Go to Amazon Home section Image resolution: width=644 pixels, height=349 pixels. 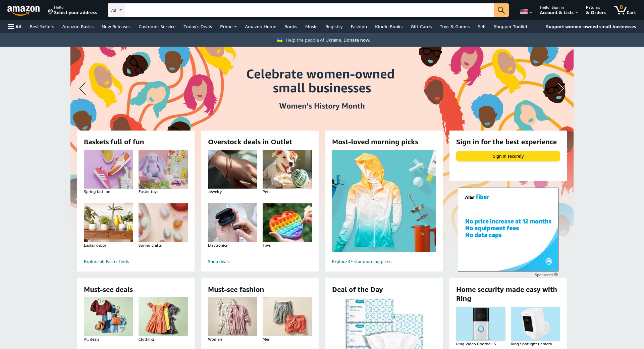(261, 27)
